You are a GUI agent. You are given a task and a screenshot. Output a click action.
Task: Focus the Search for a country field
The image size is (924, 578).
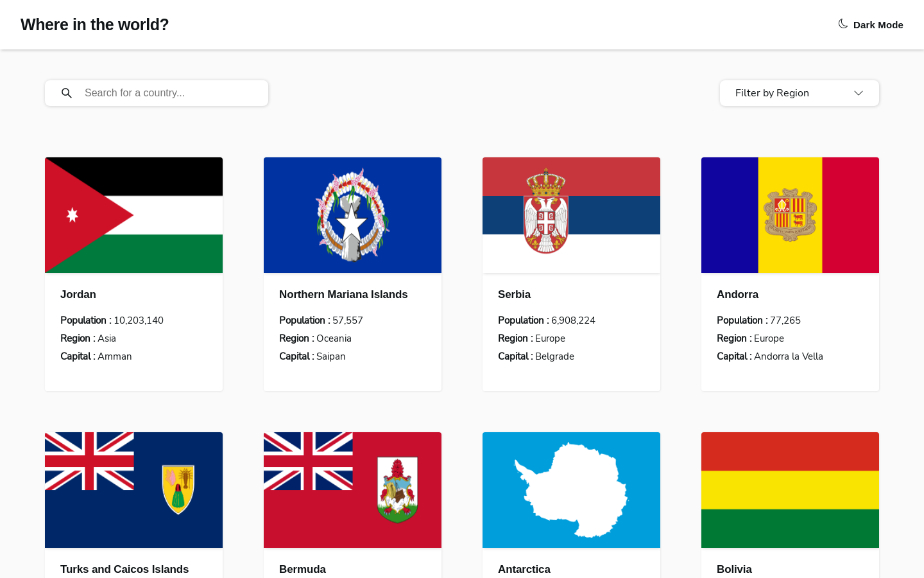(170, 93)
